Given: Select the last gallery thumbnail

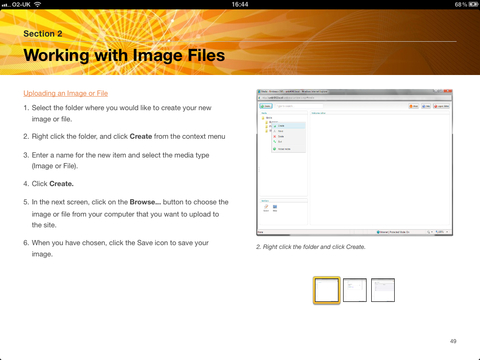Looking at the screenshot, I should pyautogui.click(x=383, y=290).
